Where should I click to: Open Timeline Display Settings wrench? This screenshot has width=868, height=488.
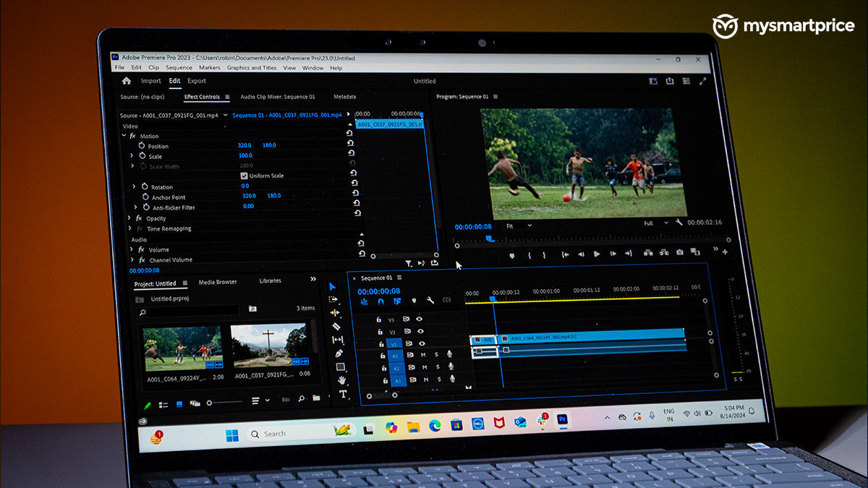[x=430, y=300]
